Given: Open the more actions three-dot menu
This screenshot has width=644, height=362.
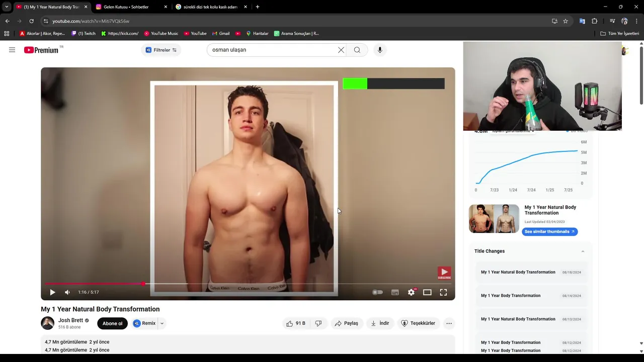Looking at the screenshot, I should 449,323.
